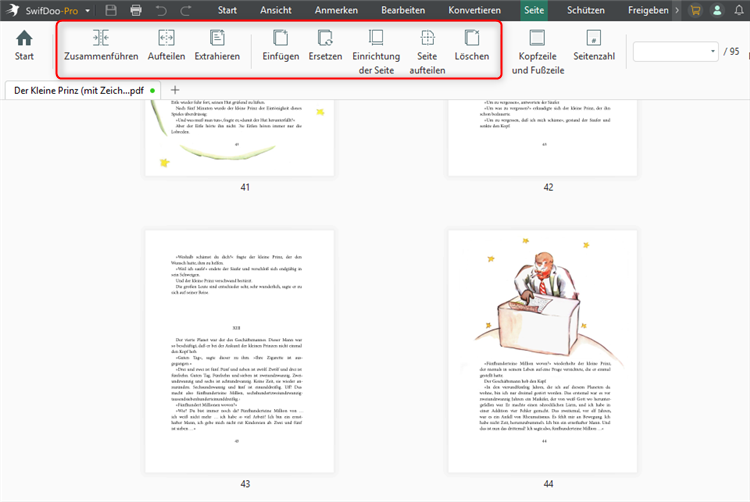Image resolution: width=750 pixels, height=502 pixels.
Task: Click Löschen to delete pages
Action: (x=472, y=46)
